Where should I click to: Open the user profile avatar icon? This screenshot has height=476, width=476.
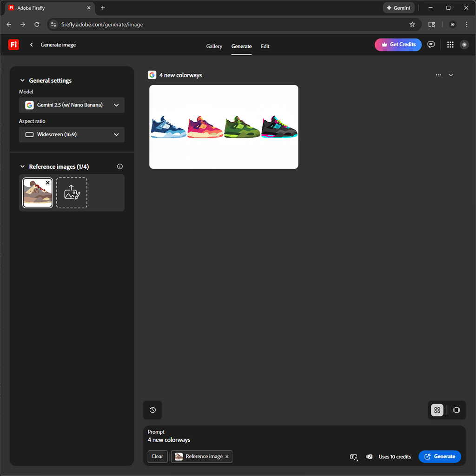pyautogui.click(x=464, y=45)
